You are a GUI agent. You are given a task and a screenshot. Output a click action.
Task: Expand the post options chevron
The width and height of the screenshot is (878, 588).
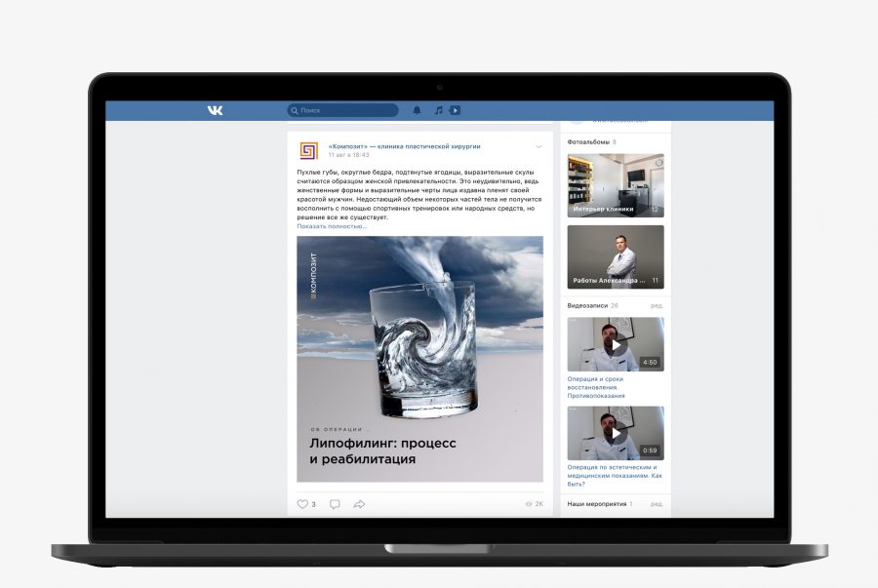tap(539, 147)
